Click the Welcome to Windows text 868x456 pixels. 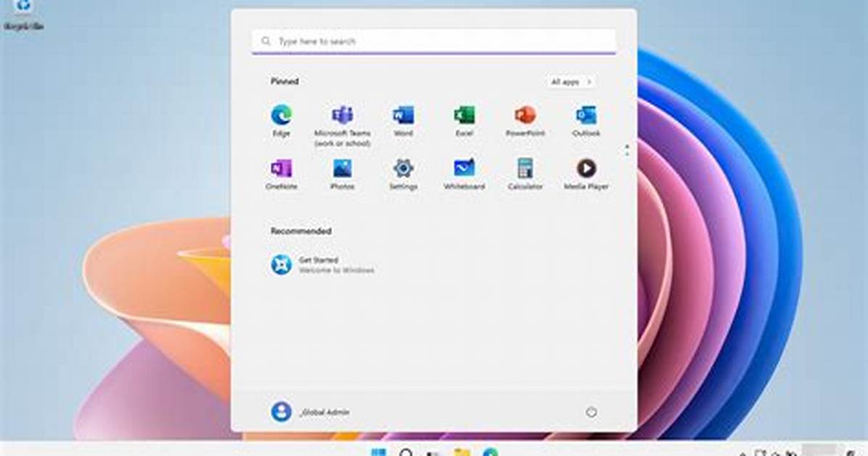tap(337, 270)
